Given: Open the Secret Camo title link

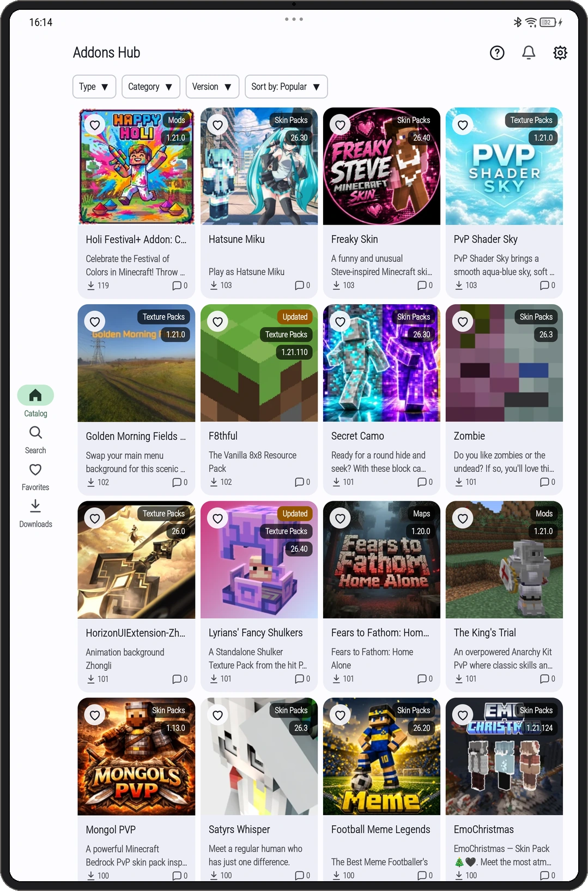Looking at the screenshot, I should [357, 436].
